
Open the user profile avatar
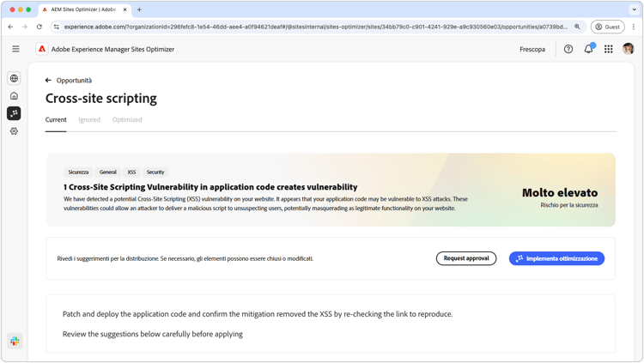(628, 49)
